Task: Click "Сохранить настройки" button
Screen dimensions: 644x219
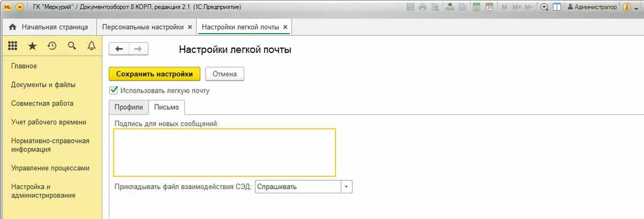Action: pyautogui.click(x=155, y=74)
